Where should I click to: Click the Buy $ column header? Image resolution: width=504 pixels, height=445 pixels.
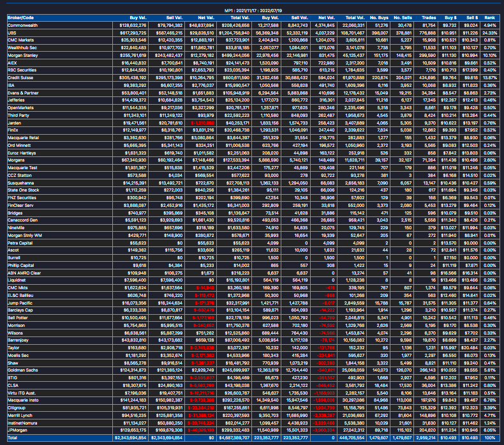click(450, 18)
